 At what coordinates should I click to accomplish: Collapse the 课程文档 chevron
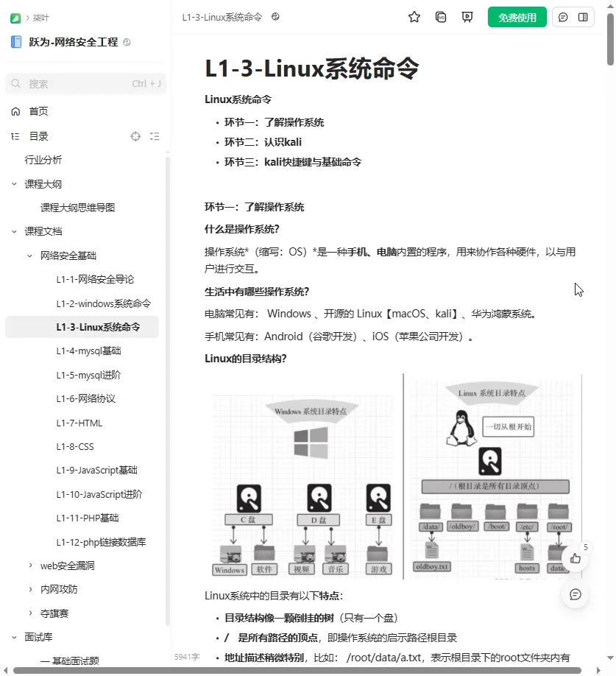(14, 231)
